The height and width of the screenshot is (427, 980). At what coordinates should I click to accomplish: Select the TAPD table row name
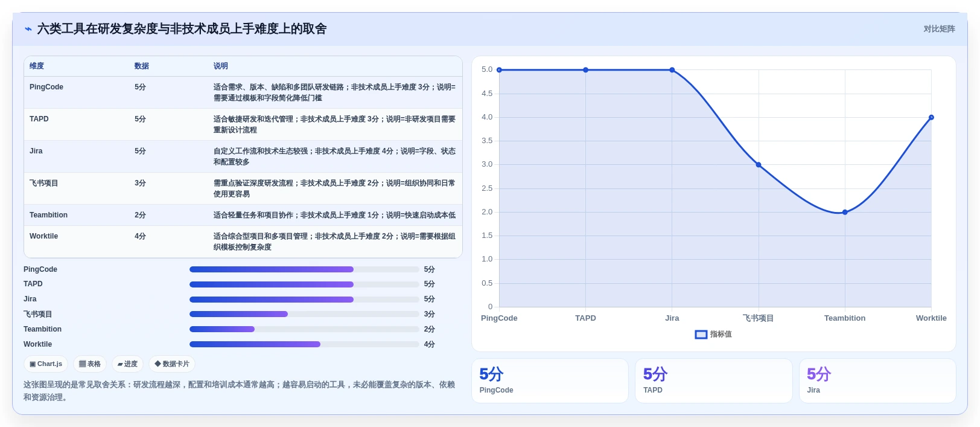coord(39,119)
